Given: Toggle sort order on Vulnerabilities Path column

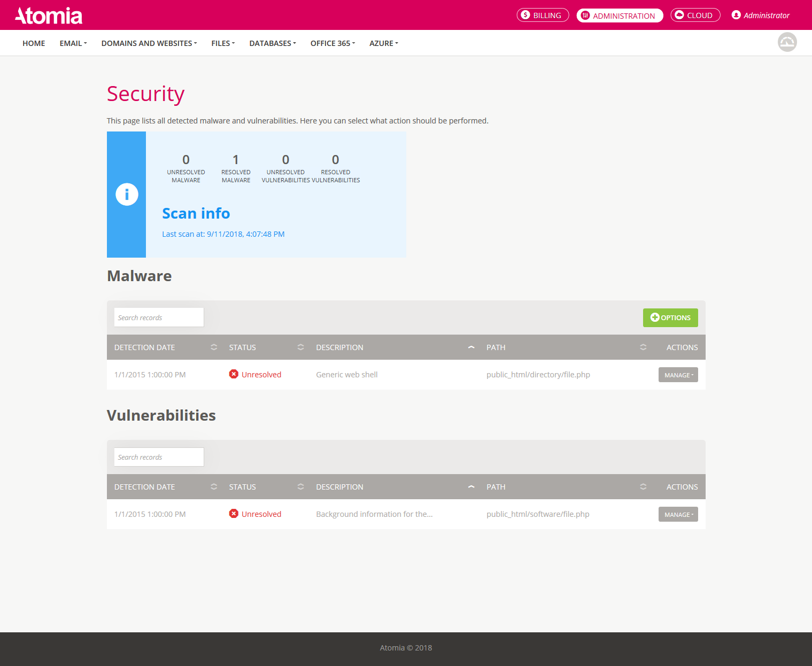Looking at the screenshot, I should pyautogui.click(x=643, y=486).
